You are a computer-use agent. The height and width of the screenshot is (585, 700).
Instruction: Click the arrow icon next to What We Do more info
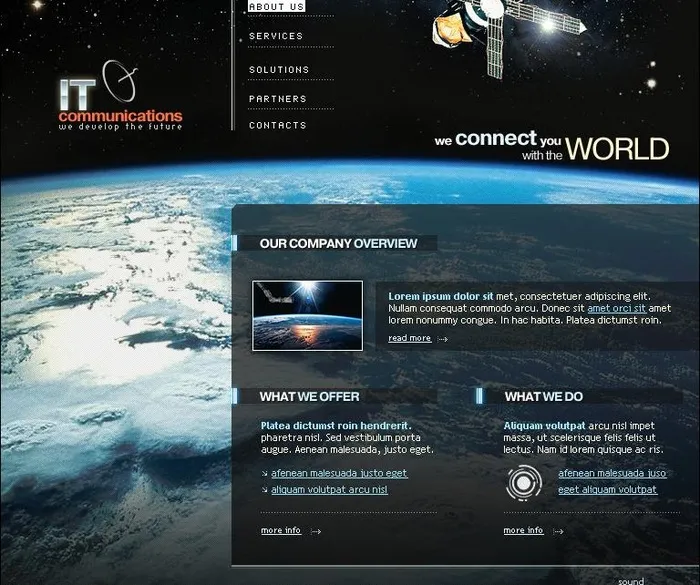pos(558,531)
